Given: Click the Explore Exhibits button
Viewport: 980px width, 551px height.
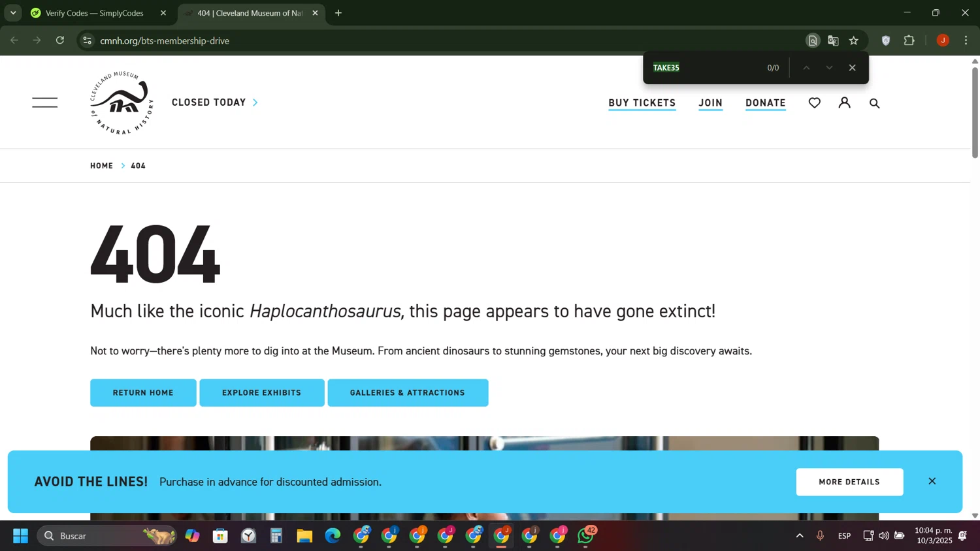Looking at the screenshot, I should [x=262, y=393].
